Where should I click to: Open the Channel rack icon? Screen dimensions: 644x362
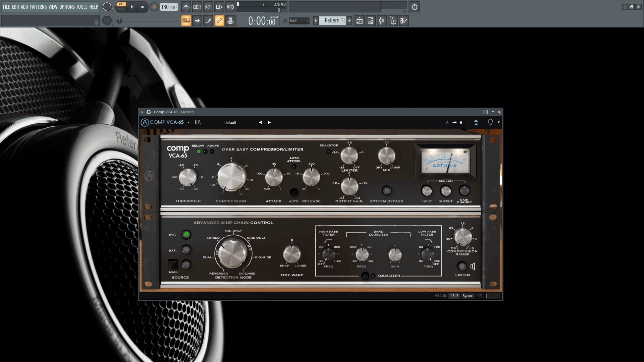(371, 21)
